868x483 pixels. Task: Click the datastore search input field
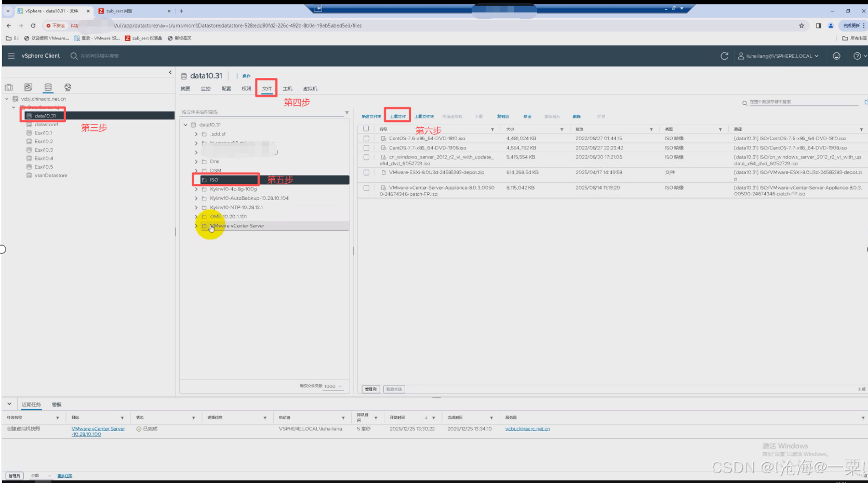pos(803,102)
